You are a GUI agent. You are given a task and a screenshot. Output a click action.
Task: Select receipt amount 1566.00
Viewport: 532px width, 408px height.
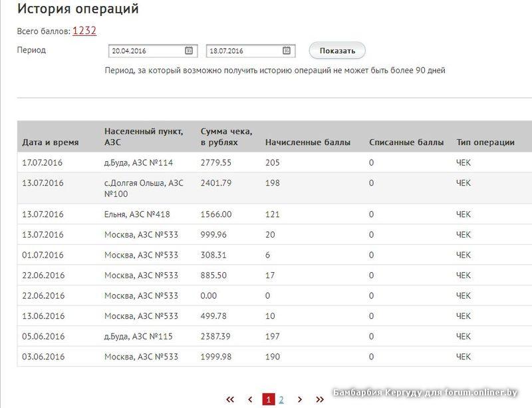click(215, 214)
